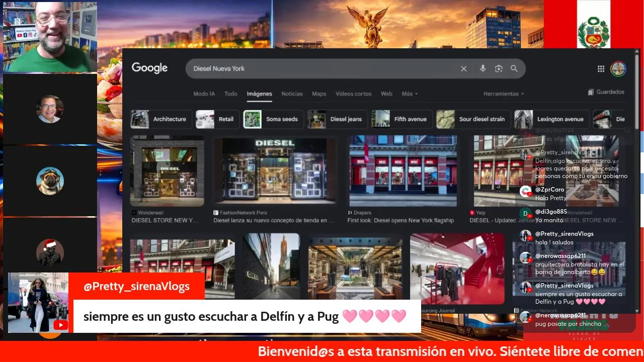The height and width of the screenshot is (362, 644).
Task: Open Google Lens image search icon
Action: pos(499,68)
